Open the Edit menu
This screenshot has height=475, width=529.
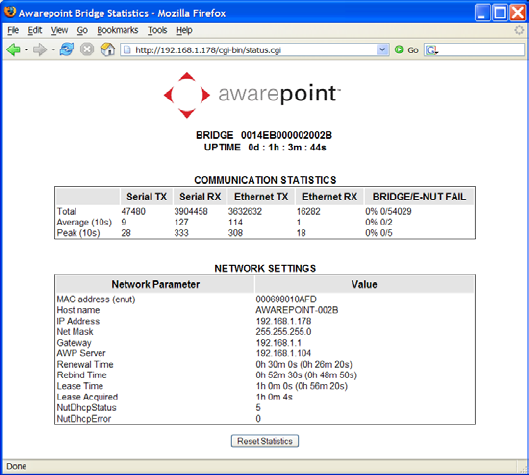[34, 30]
